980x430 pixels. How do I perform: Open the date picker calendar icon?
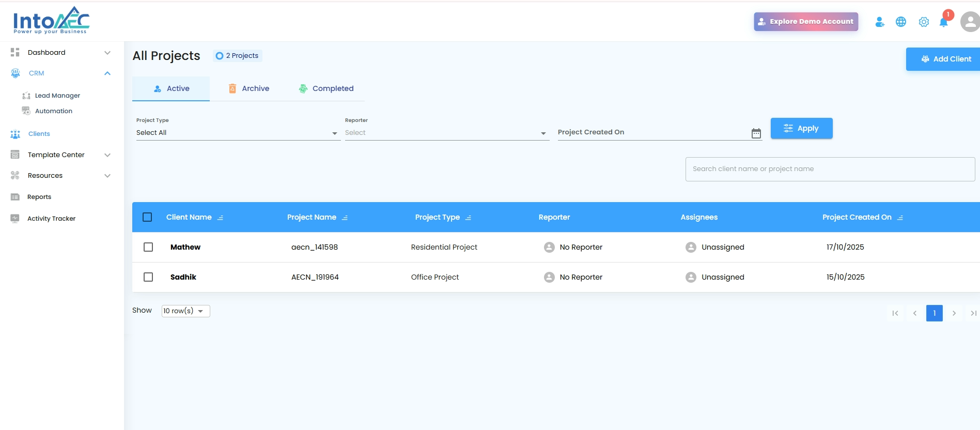(x=756, y=133)
